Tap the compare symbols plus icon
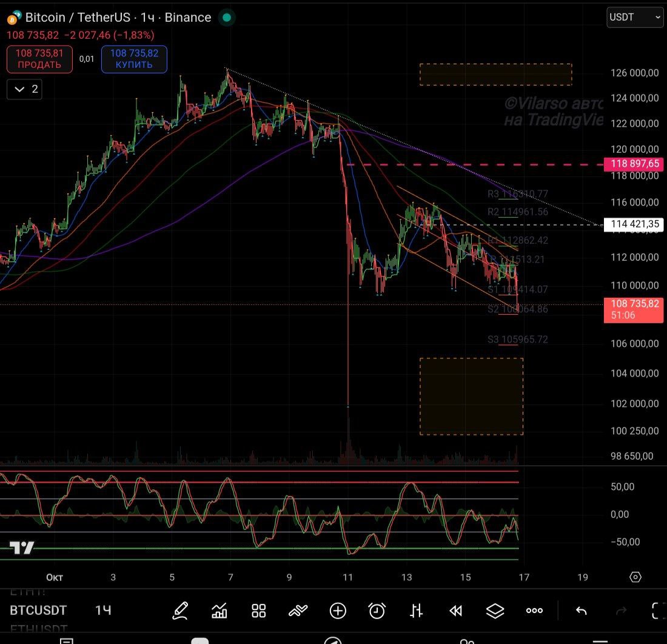 coord(338,611)
